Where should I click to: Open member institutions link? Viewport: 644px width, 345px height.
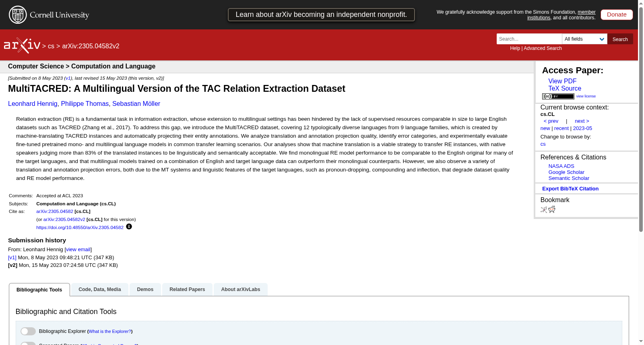[561, 15]
